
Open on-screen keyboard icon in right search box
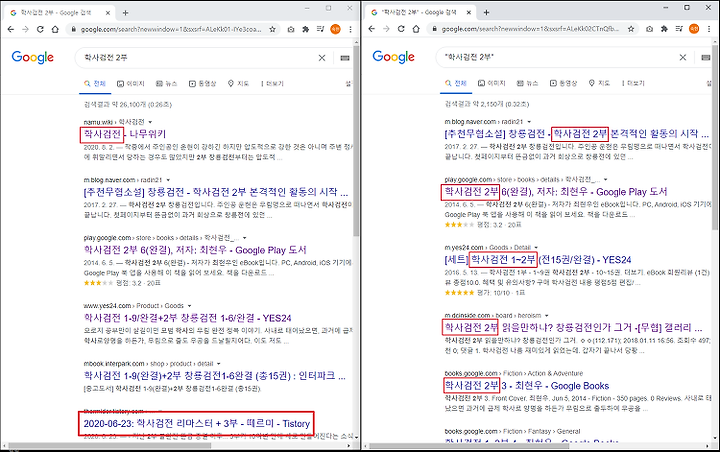[706, 57]
